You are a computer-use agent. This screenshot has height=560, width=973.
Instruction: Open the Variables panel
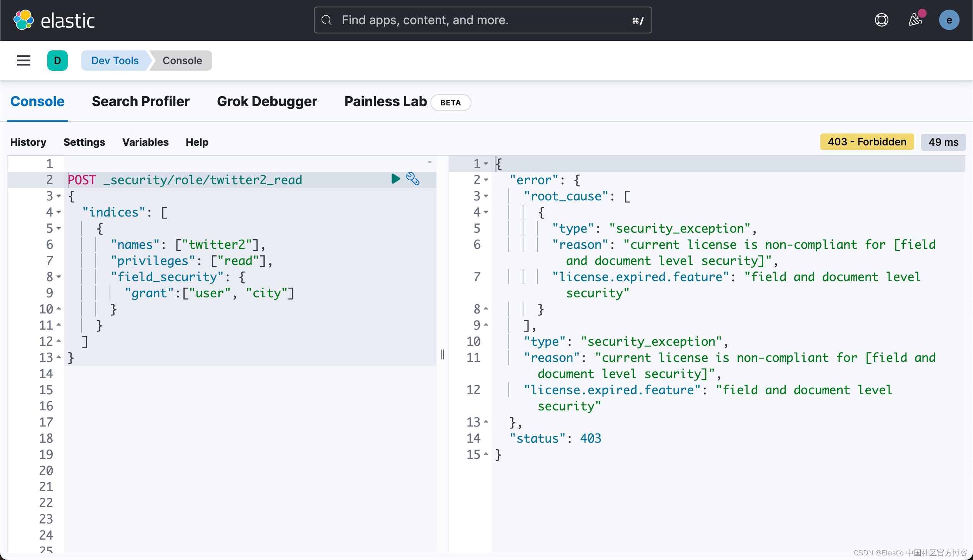click(145, 142)
